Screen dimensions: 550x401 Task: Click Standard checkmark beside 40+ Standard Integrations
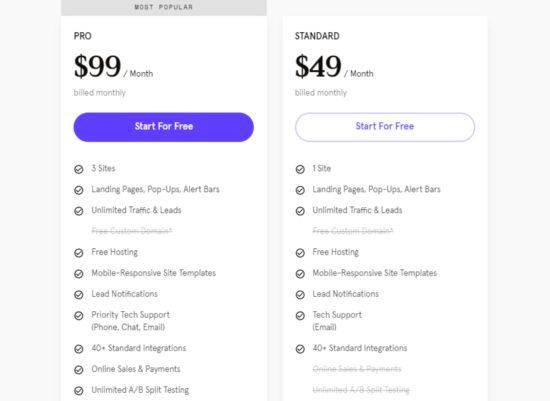click(x=300, y=349)
